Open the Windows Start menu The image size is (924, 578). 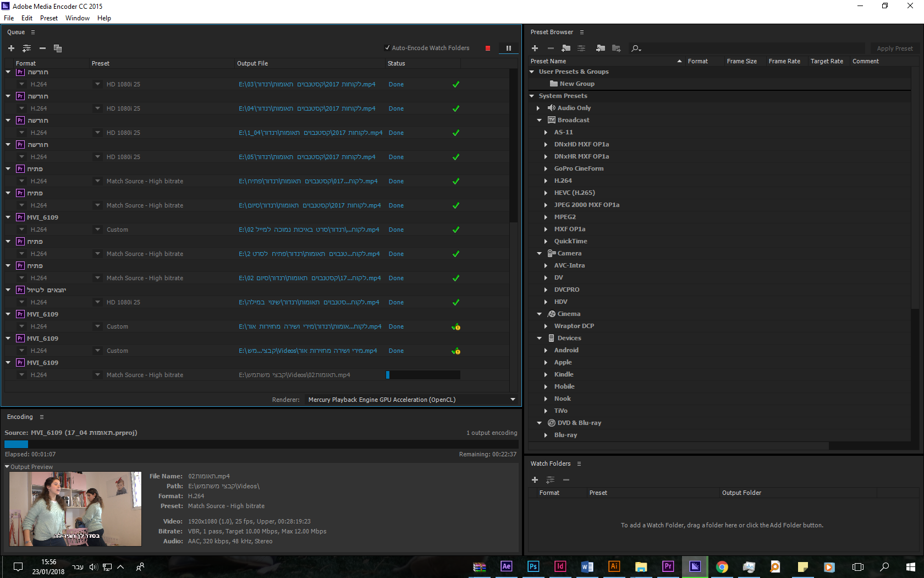[910, 566]
